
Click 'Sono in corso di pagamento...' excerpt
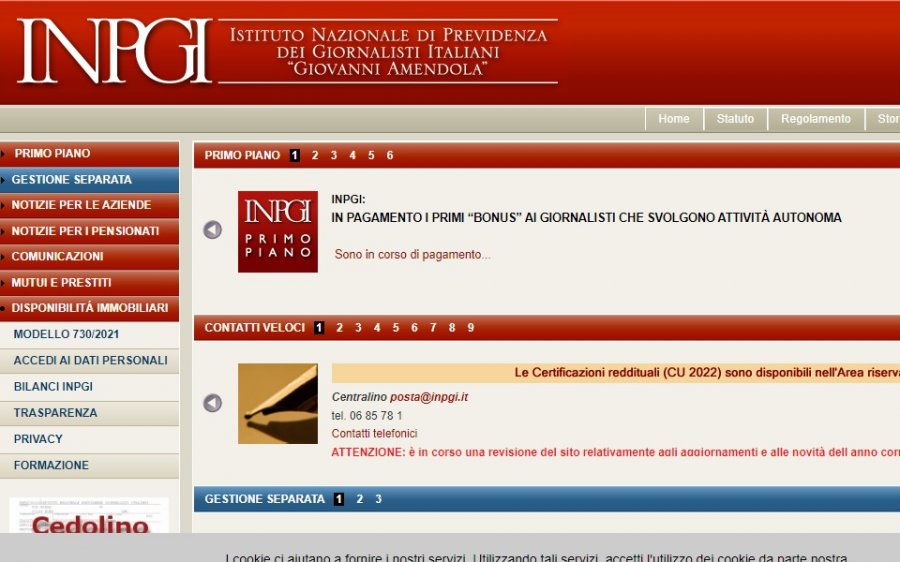coord(412,254)
